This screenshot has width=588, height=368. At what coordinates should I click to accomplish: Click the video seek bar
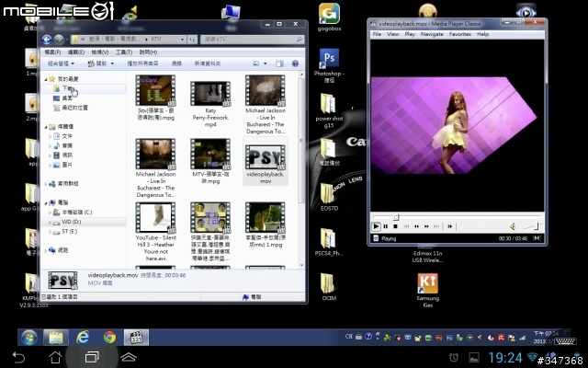point(459,218)
